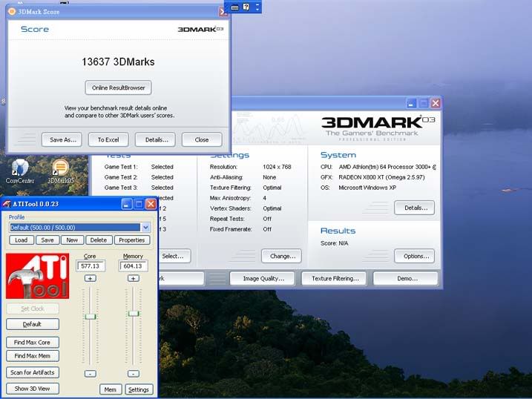Screen dimensions: 532x399
Task: Show 3D View in ATITool
Action: (33, 389)
